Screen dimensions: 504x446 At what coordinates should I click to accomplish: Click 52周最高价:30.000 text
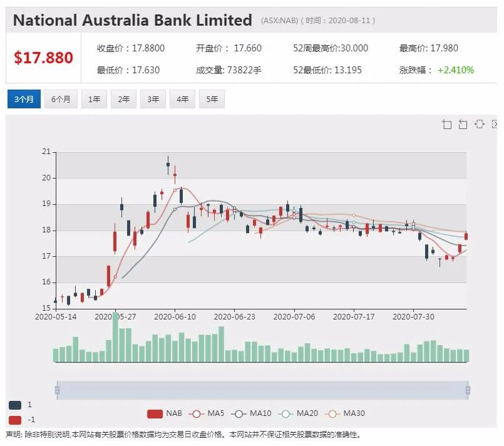click(x=331, y=48)
